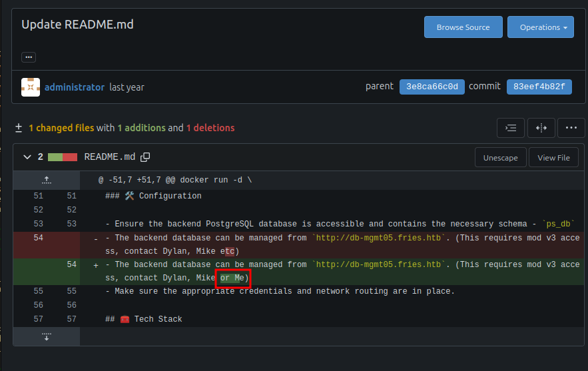Click the Unescape button
Screen dimensions: 588x371
click(500, 158)
